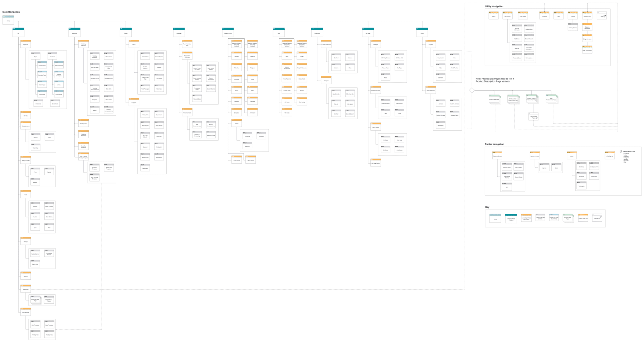Image resolution: width=644 pixels, height=342 pixels.
Task: Click the Customer Service footer node
Action: 497,155
